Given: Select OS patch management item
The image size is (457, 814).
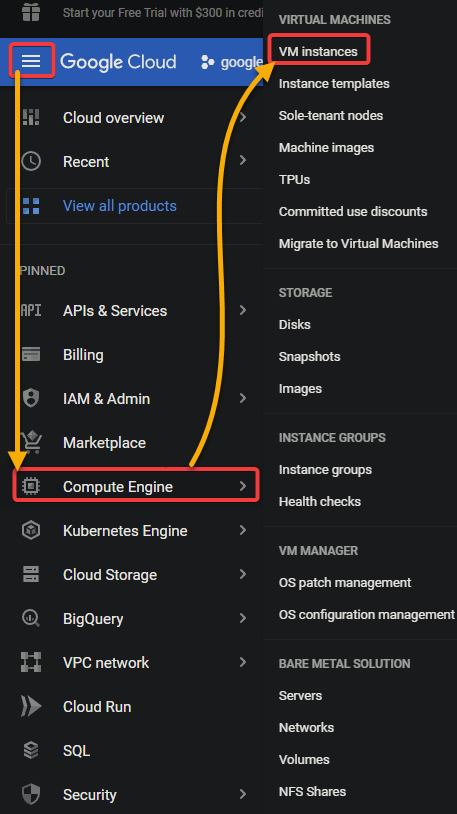Looking at the screenshot, I should [345, 582].
